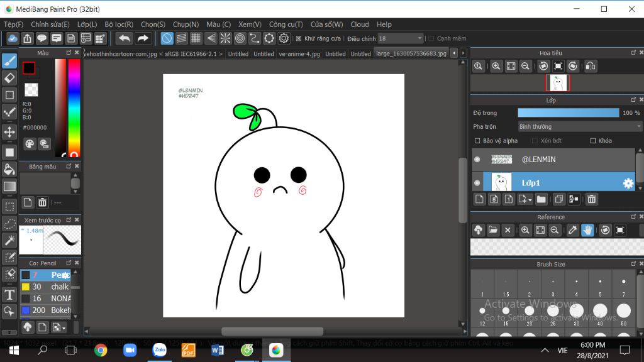Zoom in on the navigator panel
The width and height of the screenshot is (644, 362).
[x=496, y=66]
